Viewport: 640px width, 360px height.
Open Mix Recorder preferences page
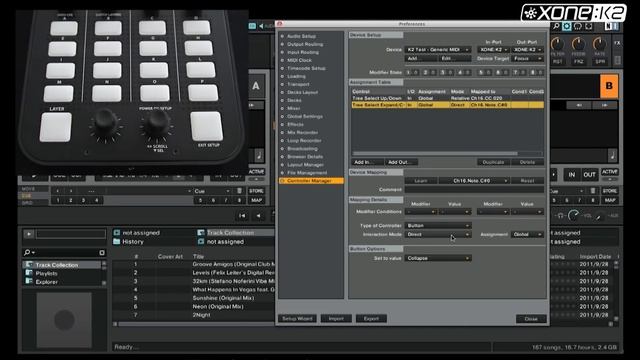pyautogui.click(x=302, y=132)
